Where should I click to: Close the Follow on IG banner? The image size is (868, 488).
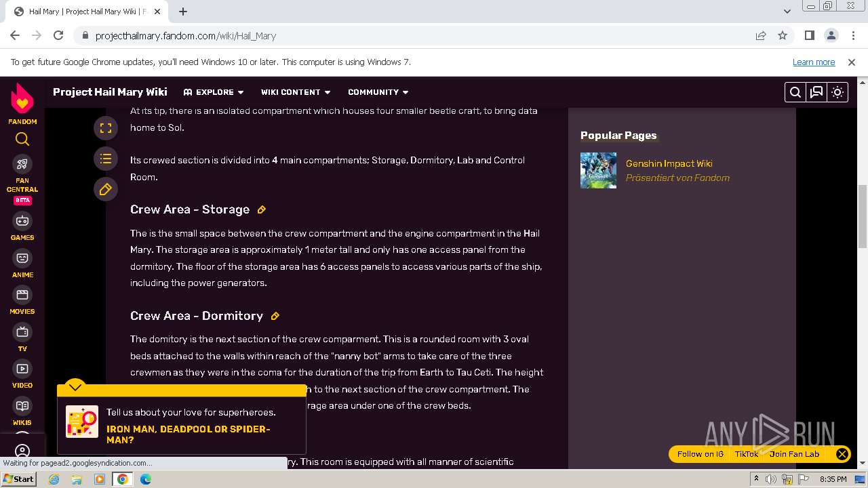(842, 454)
